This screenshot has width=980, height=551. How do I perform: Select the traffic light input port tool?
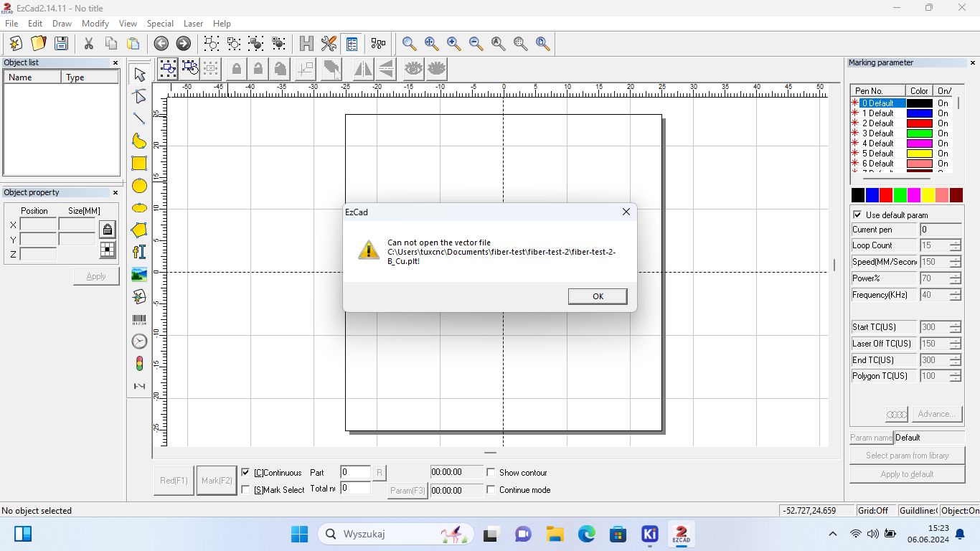[139, 364]
